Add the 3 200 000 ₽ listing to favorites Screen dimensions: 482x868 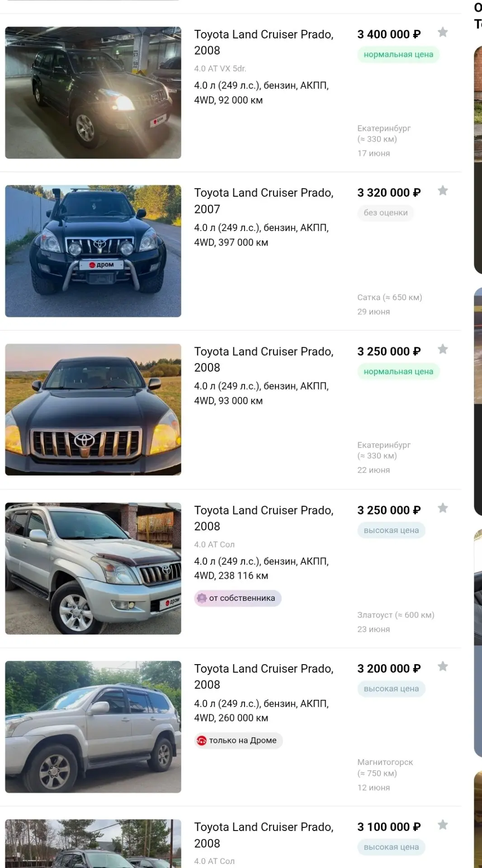click(443, 666)
